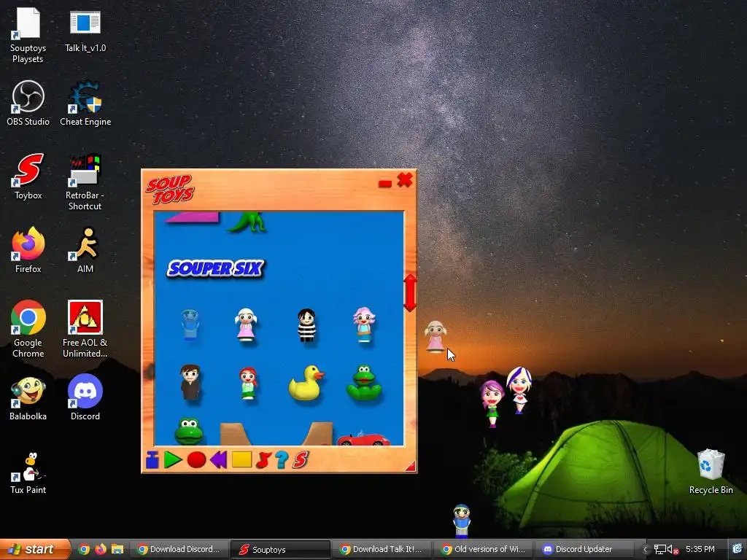Launch Discord from the desktop icon
747x560 pixels.
[85, 397]
